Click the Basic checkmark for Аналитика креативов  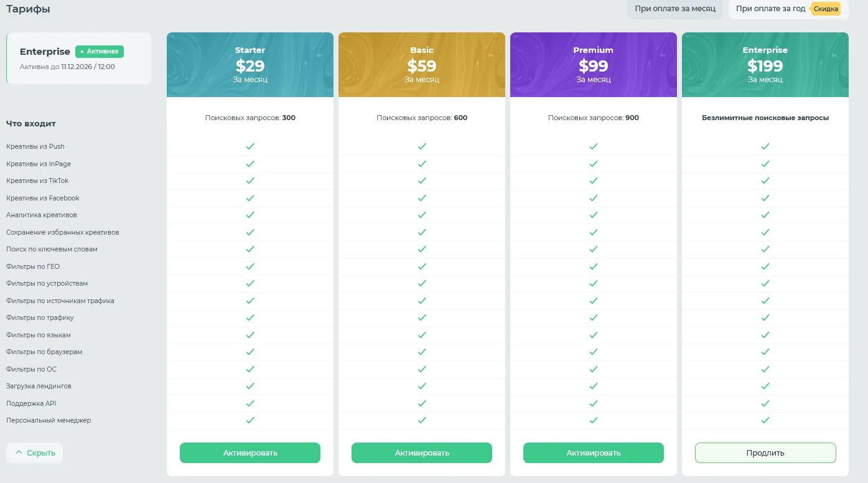point(422,215)
